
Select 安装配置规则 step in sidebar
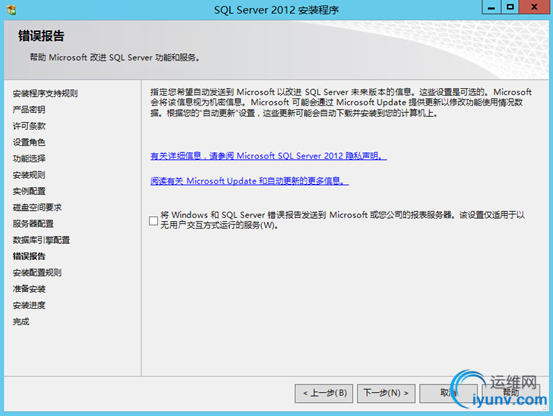37,273
